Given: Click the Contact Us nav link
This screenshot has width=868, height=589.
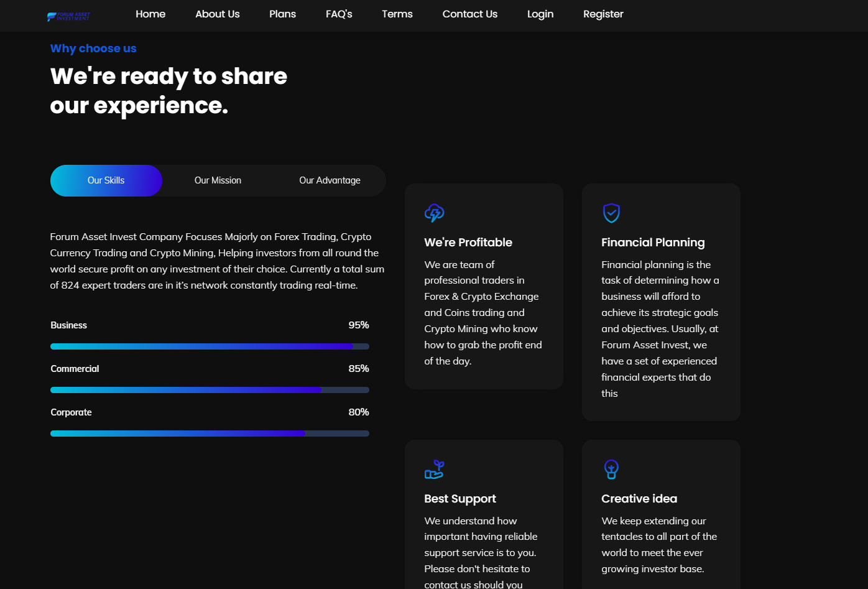Looking at the screenshot, I should [469, 14].
